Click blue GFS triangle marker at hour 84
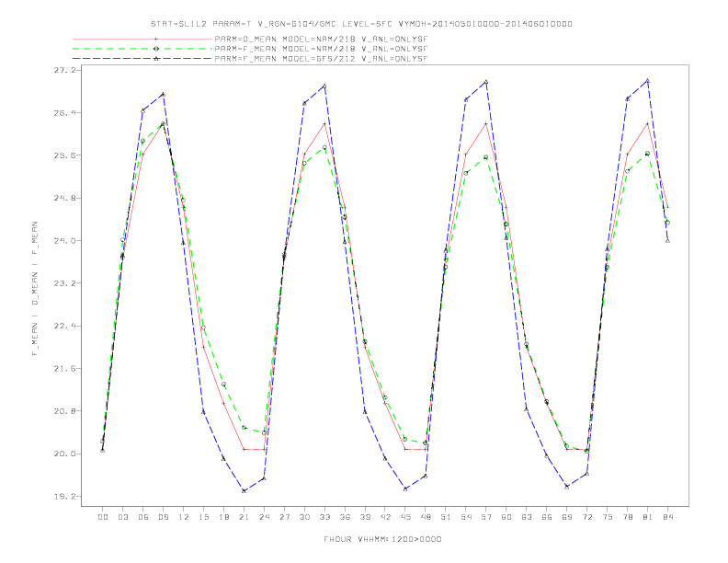 667,241
